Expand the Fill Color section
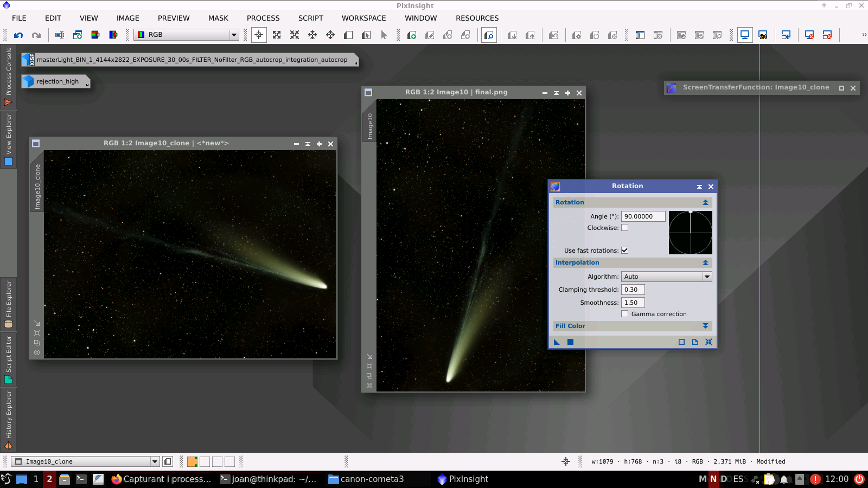This screenshot has width=868, height=488. pos(705,326)
